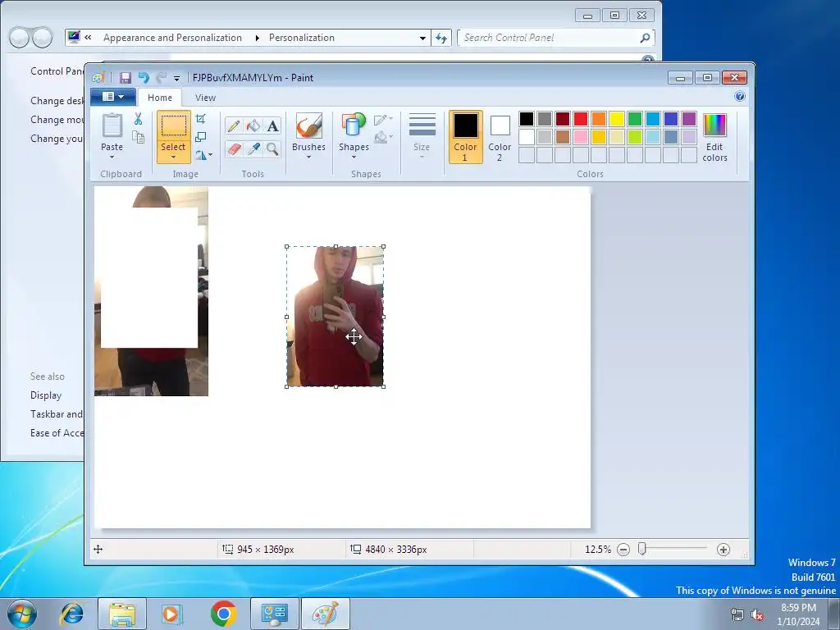
Task: Pick the red color swatch
Action: click(x=581, y=118)
